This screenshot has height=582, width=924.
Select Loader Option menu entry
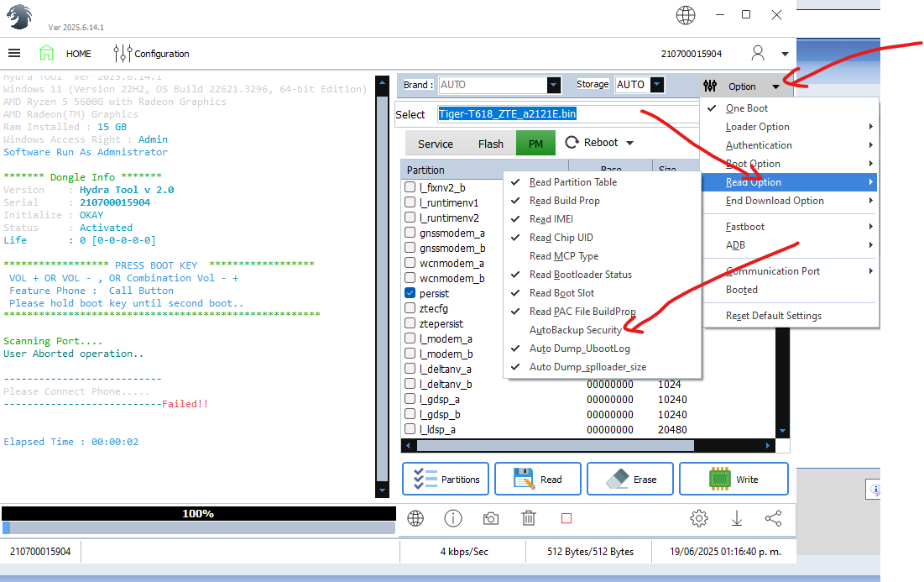tap(757, 127)
